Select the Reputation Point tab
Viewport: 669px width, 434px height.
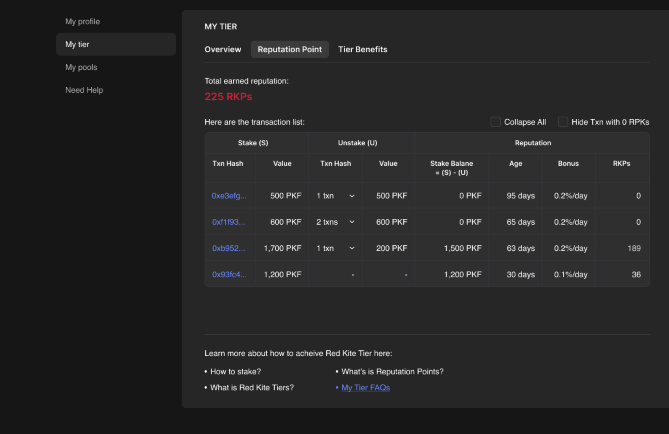(290, 50)
